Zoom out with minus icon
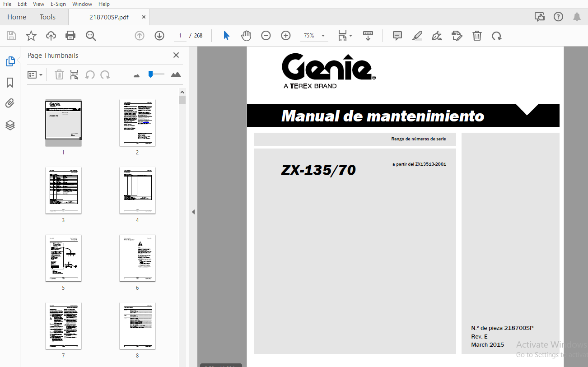 pos(266,36)
